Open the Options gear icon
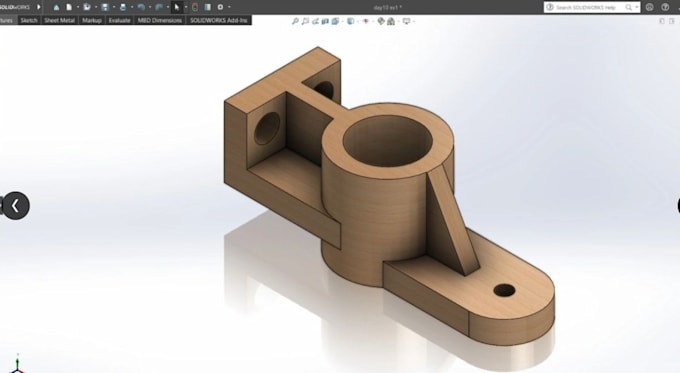The image size is (680, 373). [x=220, y=7]
